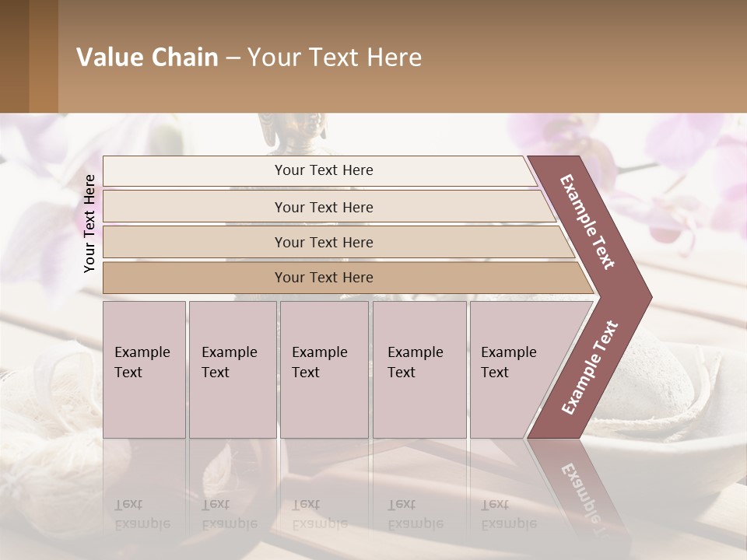
Task: Click the second 'Your Text Here' bar
Action: (x=330, y=207)
